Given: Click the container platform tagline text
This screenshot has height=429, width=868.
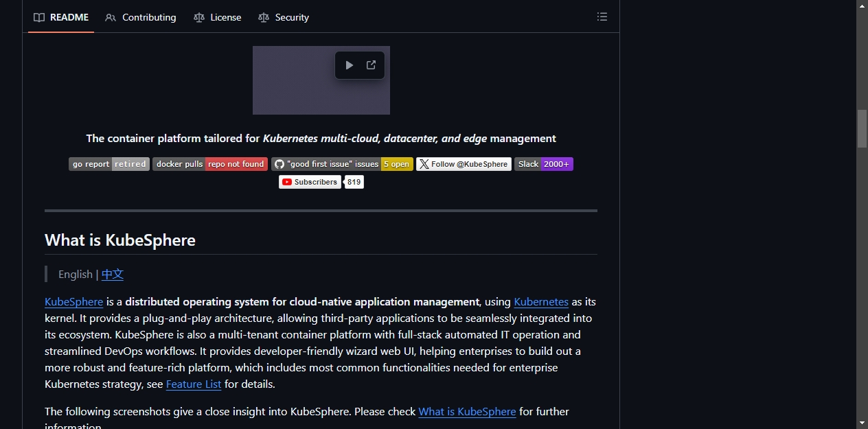Looking at the screenshot, I should (321, 138).
